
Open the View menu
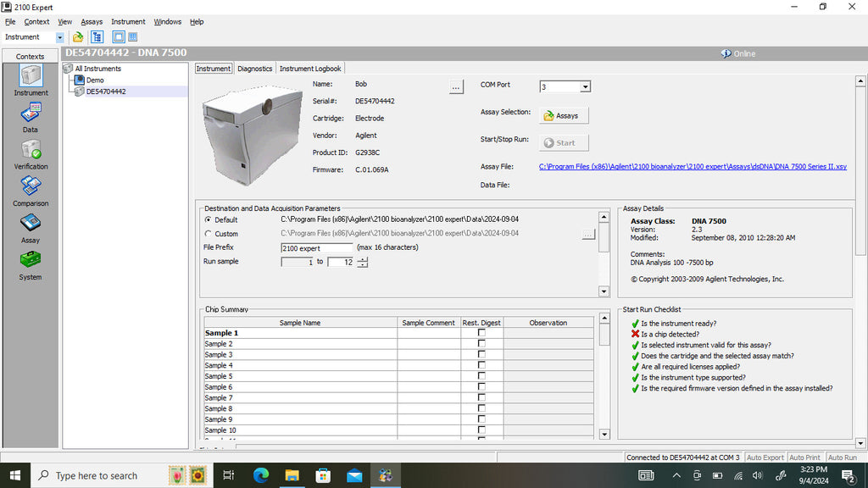[x=64, y=21]
